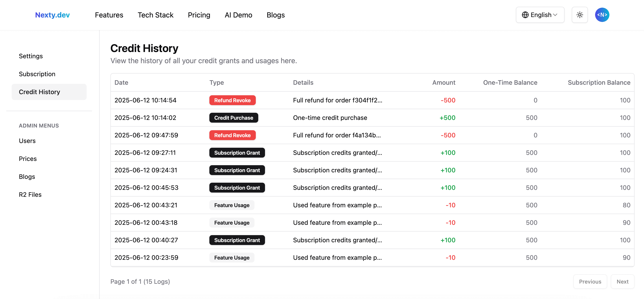Open the Features nav item
644x299 pixels.
pos(109,15)
